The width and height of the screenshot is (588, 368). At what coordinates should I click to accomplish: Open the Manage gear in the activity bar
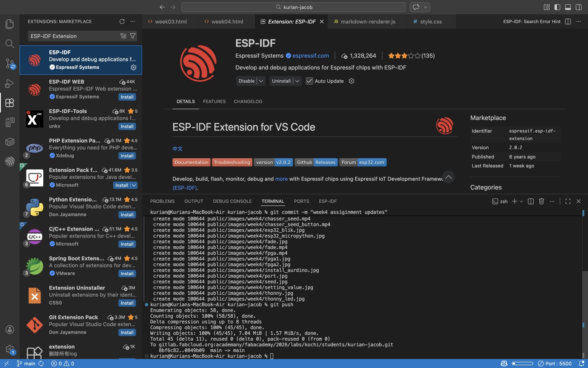(10, 349)
